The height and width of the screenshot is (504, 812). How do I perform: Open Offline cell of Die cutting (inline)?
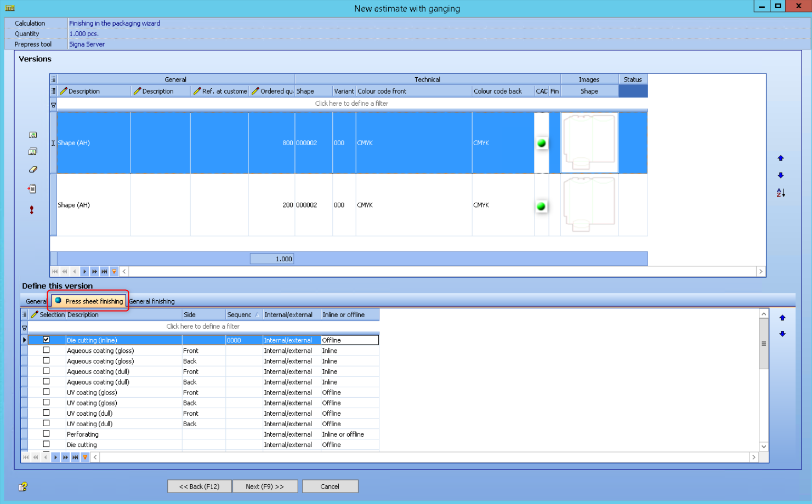pos(350,340)
